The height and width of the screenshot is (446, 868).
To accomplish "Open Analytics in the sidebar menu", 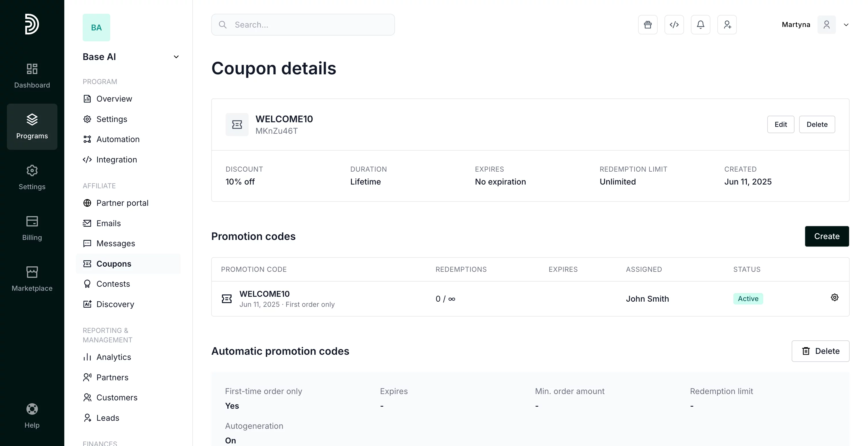I will click(114, 357).
